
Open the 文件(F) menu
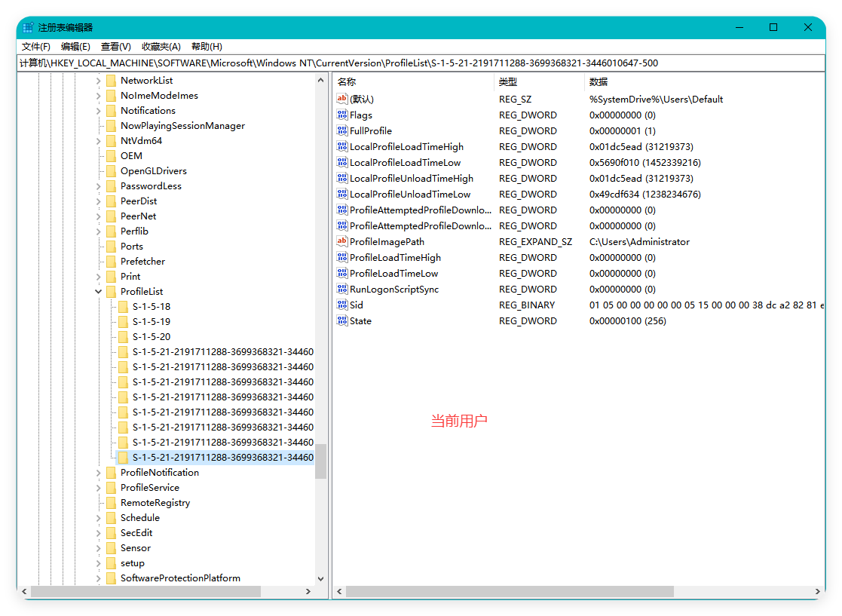tap(36, 47)
